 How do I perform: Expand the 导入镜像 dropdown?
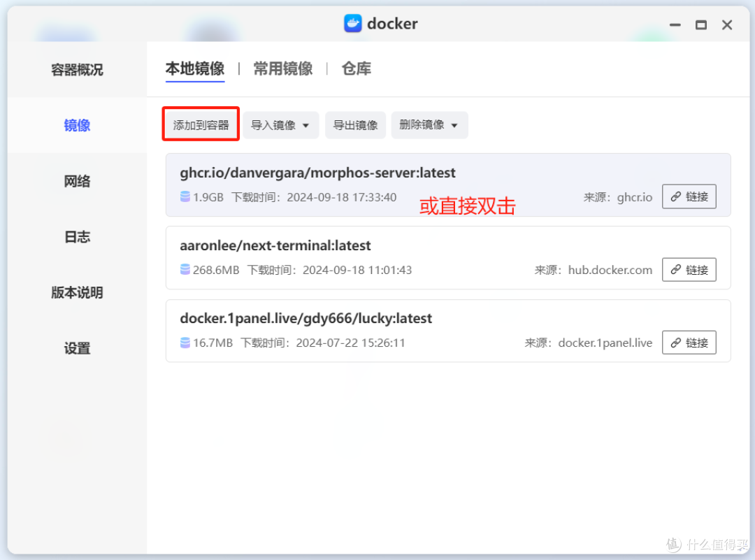pyautogui.click(x=281, y=125)
